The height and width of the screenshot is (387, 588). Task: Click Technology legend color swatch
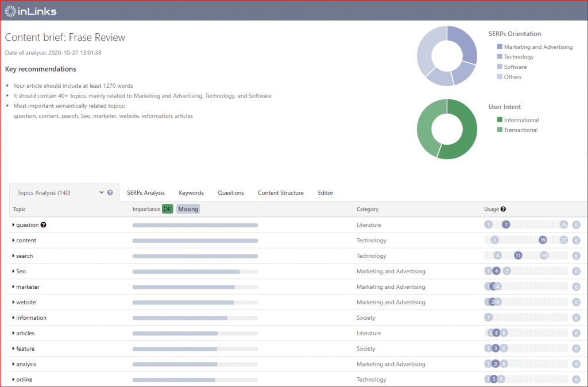click(500, 57)
